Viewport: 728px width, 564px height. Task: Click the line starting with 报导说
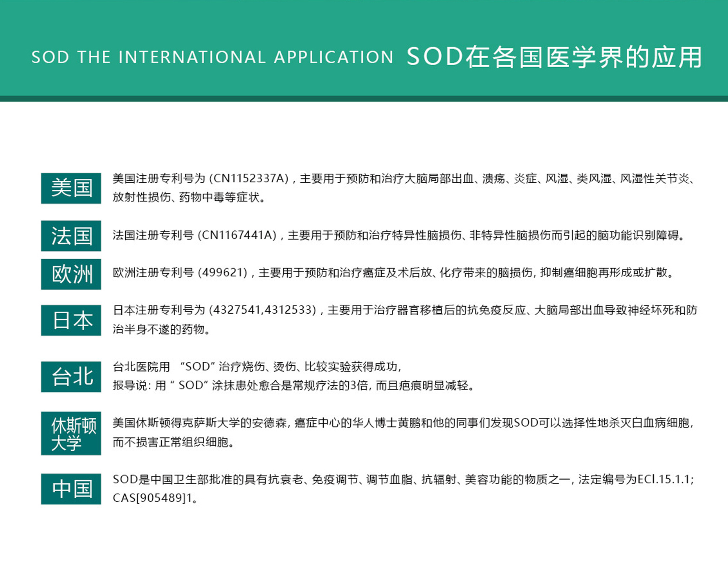point(294,386)
